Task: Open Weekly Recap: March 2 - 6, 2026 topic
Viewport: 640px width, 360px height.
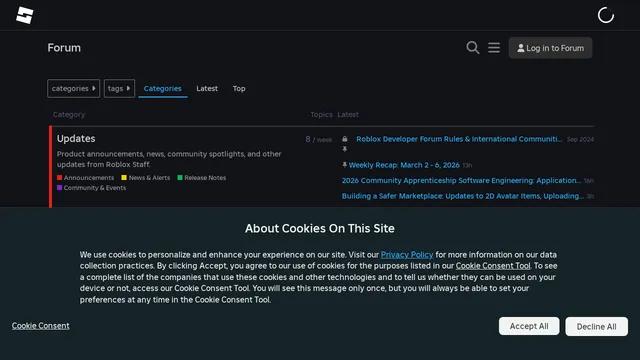Action: 404,165
